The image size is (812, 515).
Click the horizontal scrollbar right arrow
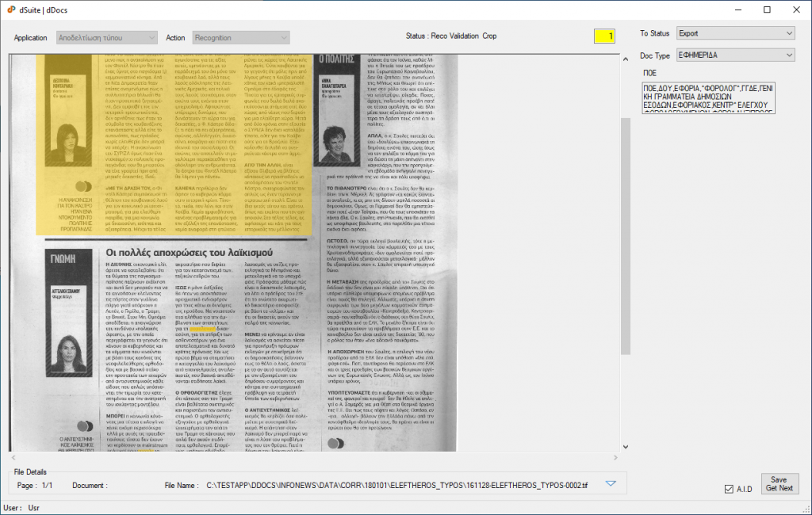click(615, 458)
